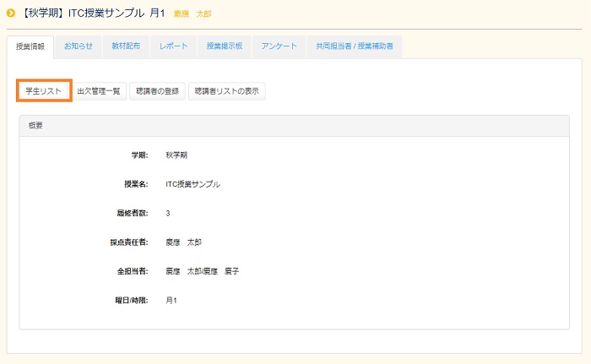Screen dimensions: 591x364
Task: Click the 曜日/時限 value 月1
Action: (x=171, y=300)
